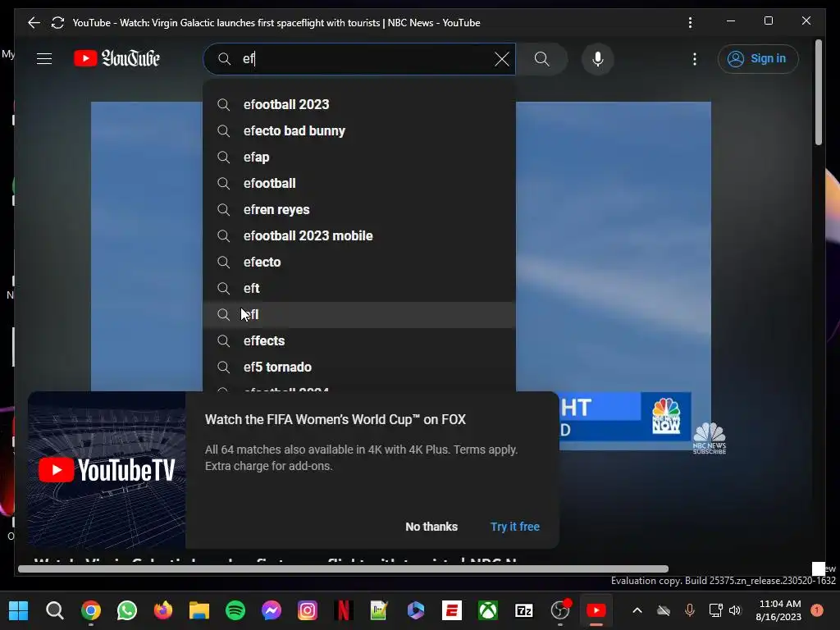This screenshot has width=840, height=630.
Task: Choose the 'efootball' suggestion
Action: [359, 183]
